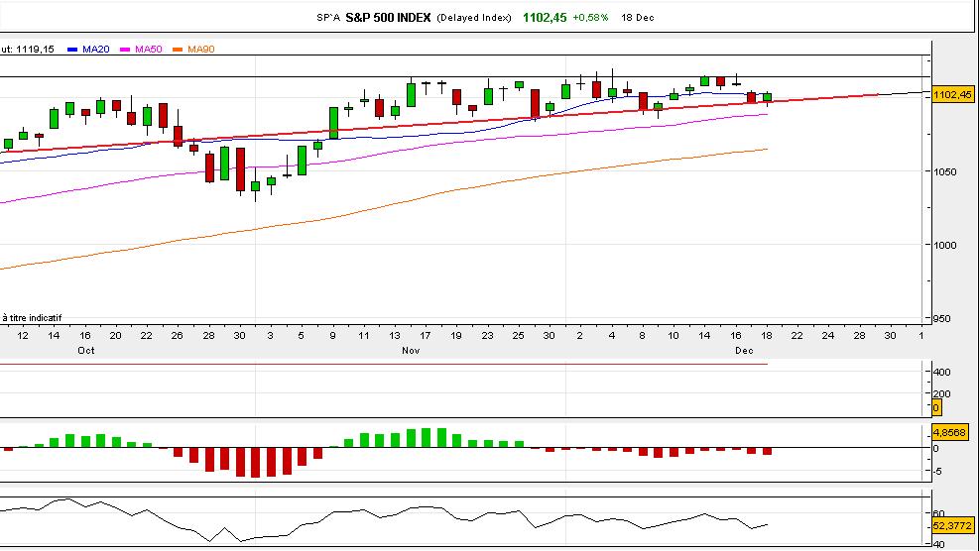Click the (Delayed Index) label
The width and height of the screenshot is (980, 551).
click(474, 18)
